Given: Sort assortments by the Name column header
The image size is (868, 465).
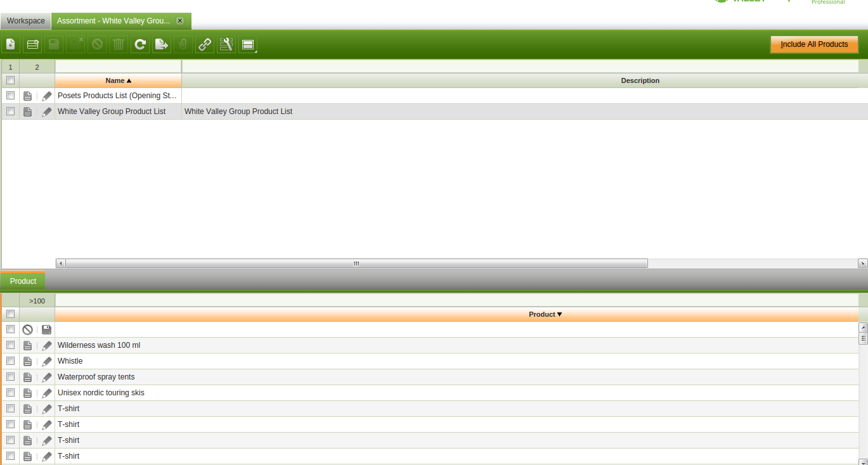Looking at the screenshot, I should coord(118,80).
